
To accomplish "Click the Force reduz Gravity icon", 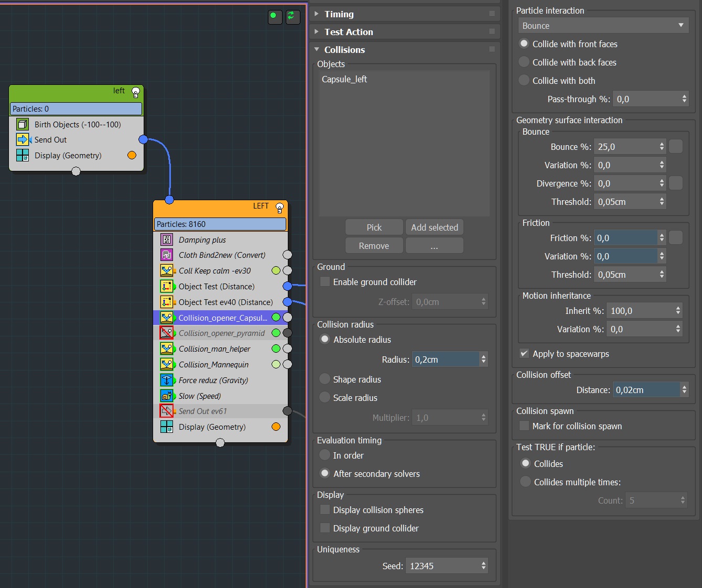I will 167,380.
